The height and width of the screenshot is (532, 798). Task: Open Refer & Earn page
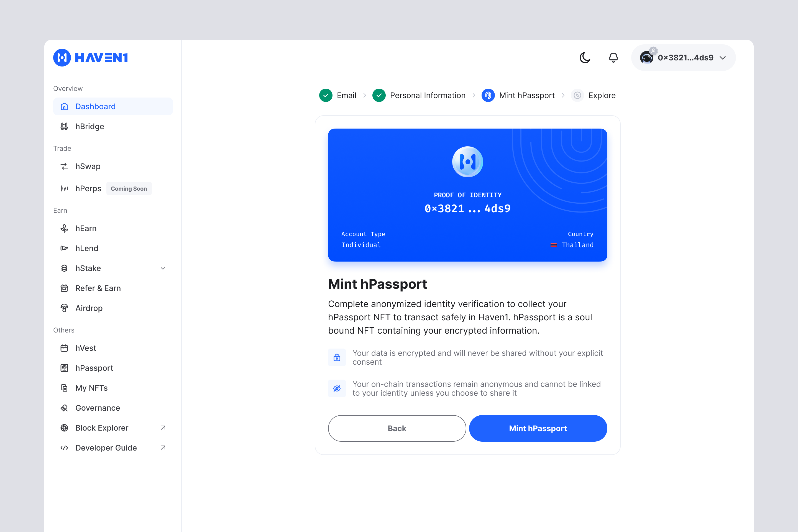[98, 288]
